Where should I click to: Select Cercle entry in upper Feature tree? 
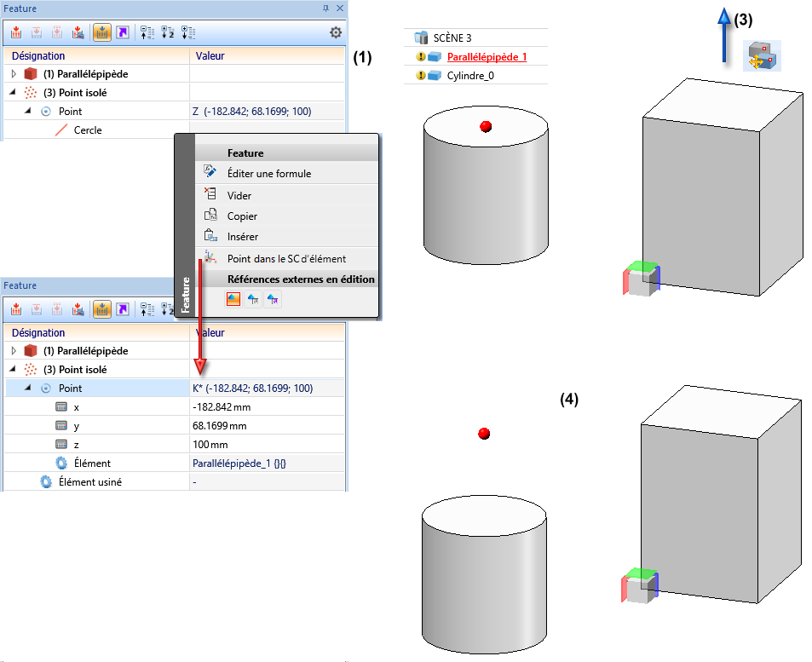click(88, 130)
